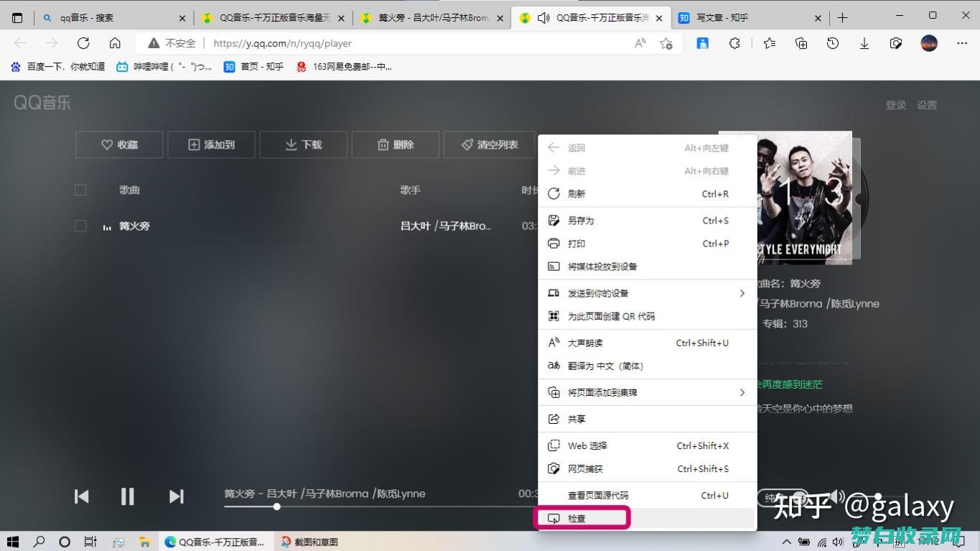980x551 pixels.
Task: Select the 检查 inspect menu entry
Action: point(648,518)
